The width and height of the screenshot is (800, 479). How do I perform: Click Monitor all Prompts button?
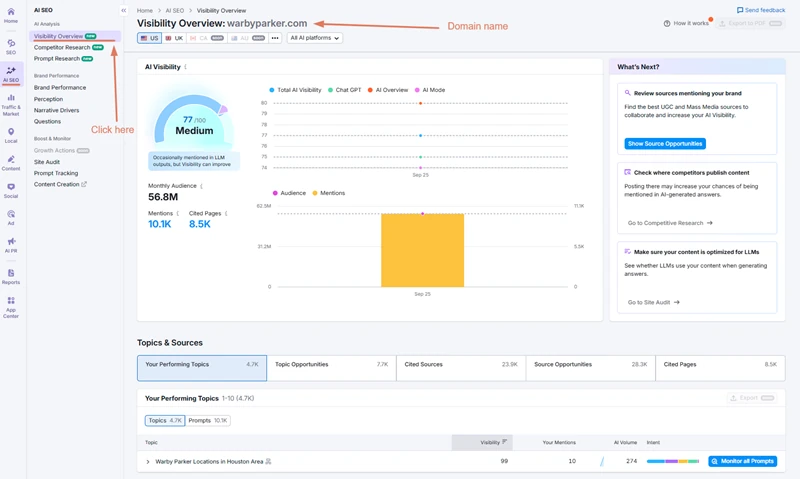(742, 462)
